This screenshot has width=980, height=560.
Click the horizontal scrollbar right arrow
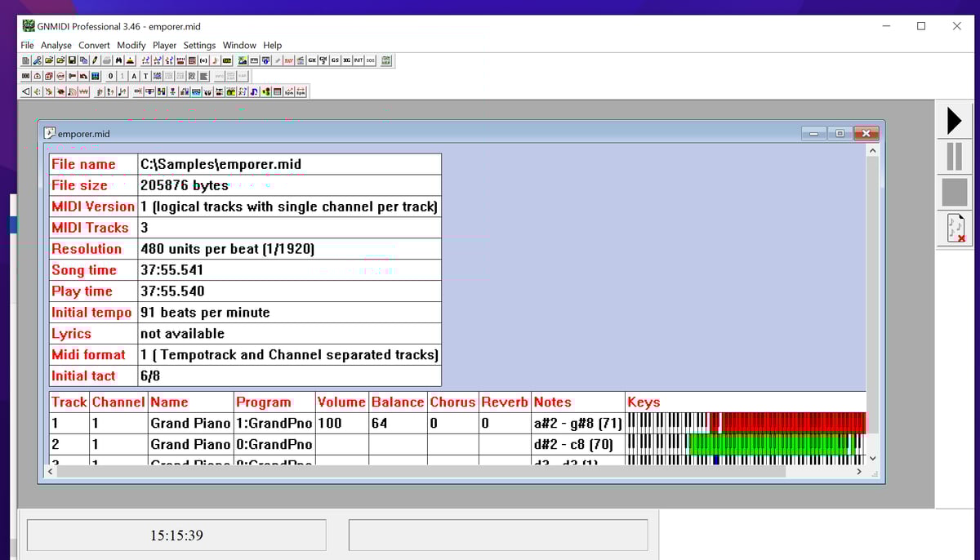(858, 472)
